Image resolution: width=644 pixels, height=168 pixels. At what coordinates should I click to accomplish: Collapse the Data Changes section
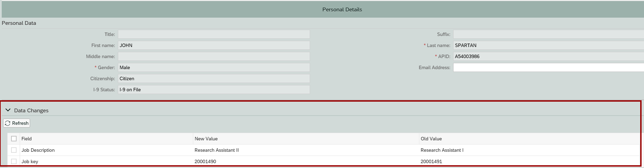click(8, 110)
